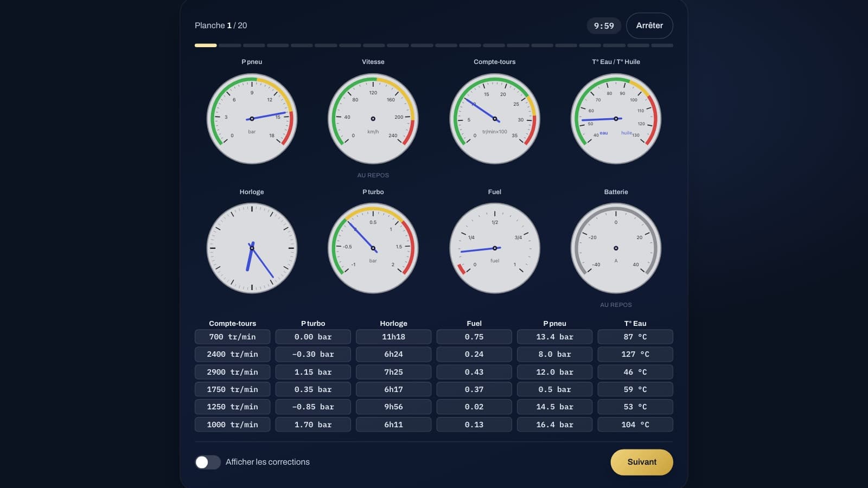Select the 8.0 bar answer
The width and height of the screenshot is (868, 488).
tap(554, 354)
